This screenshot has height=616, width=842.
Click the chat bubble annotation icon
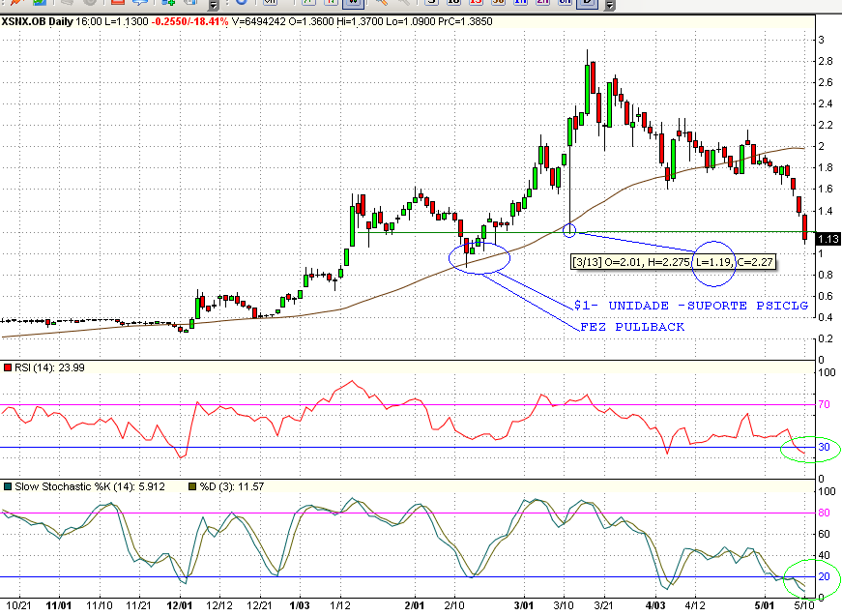140,6
